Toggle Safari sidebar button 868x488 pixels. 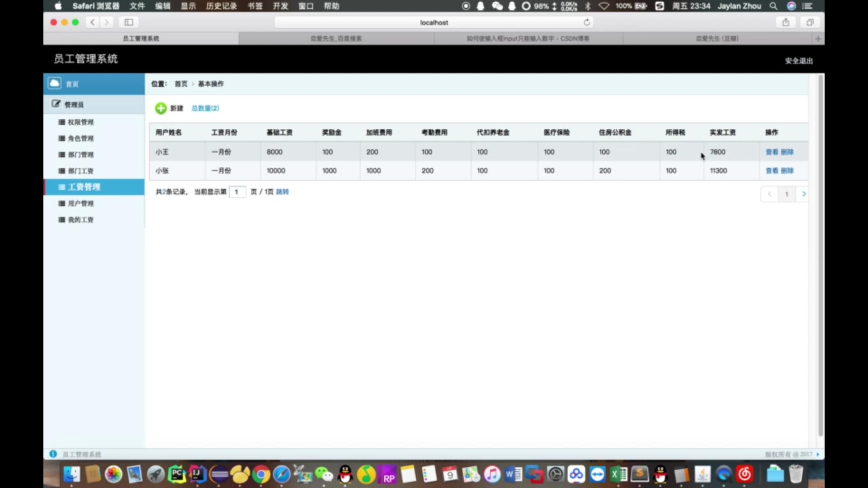point(129,22)
